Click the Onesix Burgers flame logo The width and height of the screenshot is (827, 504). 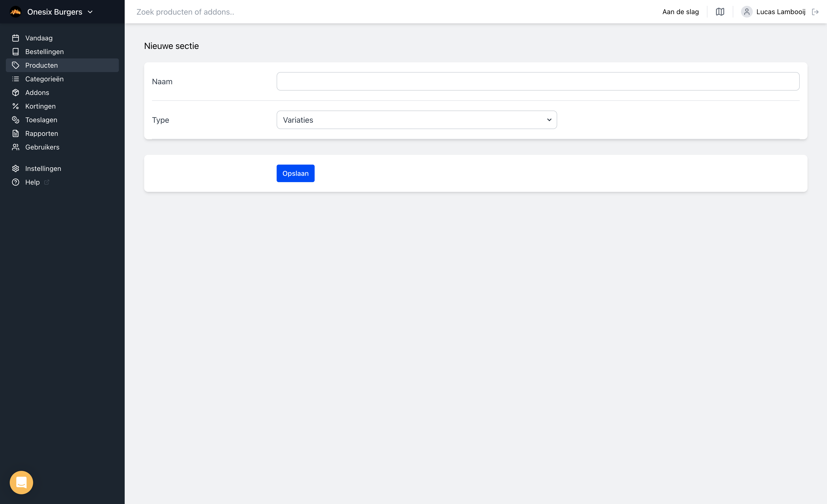coord(15,12)
